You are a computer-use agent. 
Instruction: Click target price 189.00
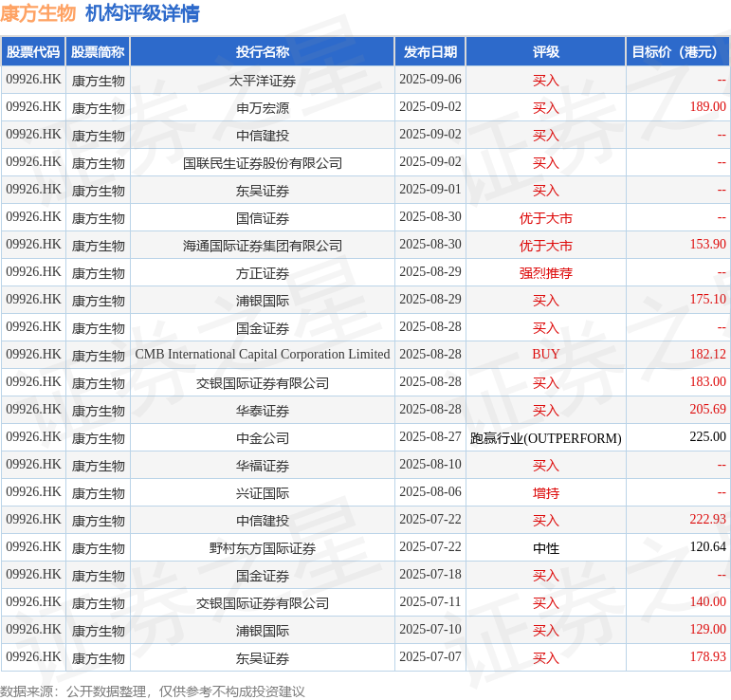click(x=707, y=107)
